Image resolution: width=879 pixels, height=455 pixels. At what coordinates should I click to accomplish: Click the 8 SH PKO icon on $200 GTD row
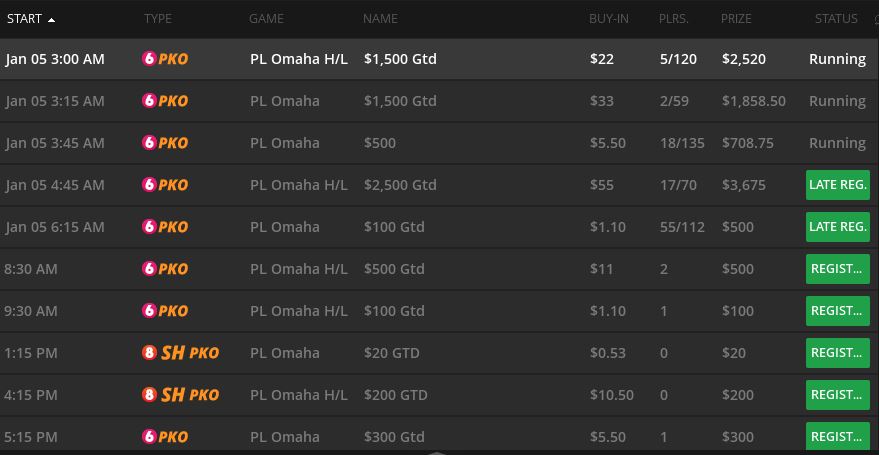tap(180, 395)
